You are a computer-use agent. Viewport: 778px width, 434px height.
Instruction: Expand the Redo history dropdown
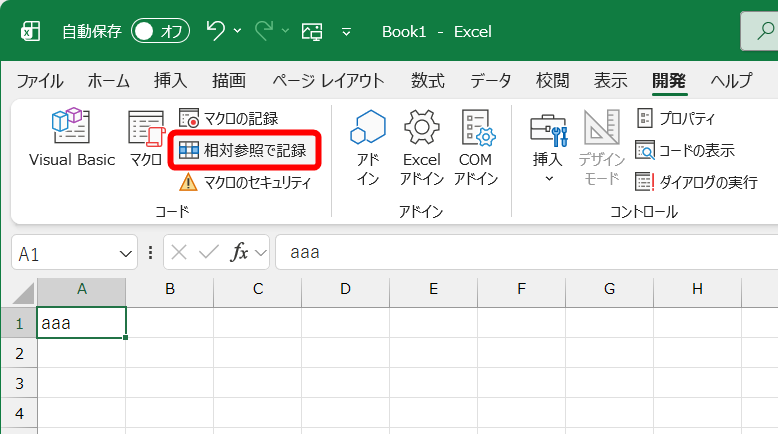tap(285, 31)
